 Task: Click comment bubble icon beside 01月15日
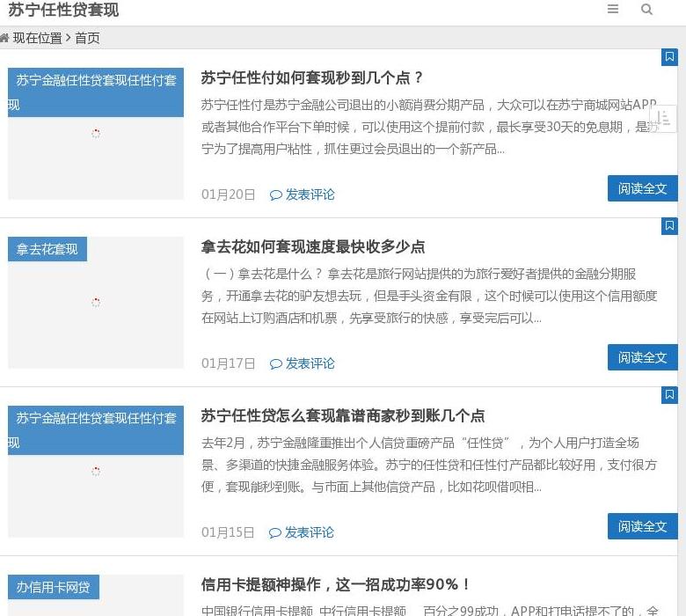pos(275,533)
